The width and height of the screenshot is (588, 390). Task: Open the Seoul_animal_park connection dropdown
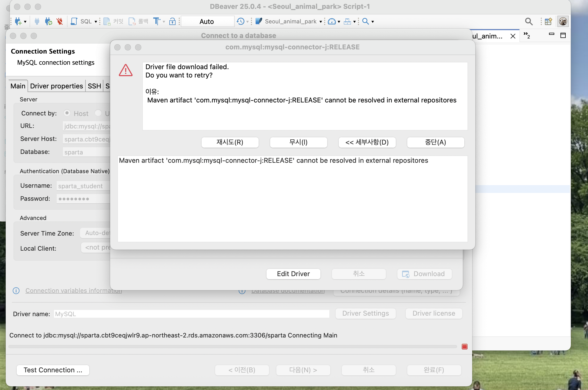tap(321, 22)
